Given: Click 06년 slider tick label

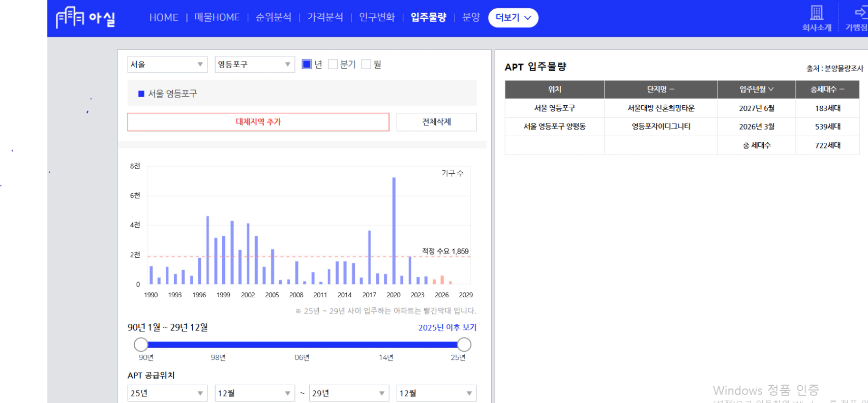Looking at the screenshot, I should click(x=302, y=358).
